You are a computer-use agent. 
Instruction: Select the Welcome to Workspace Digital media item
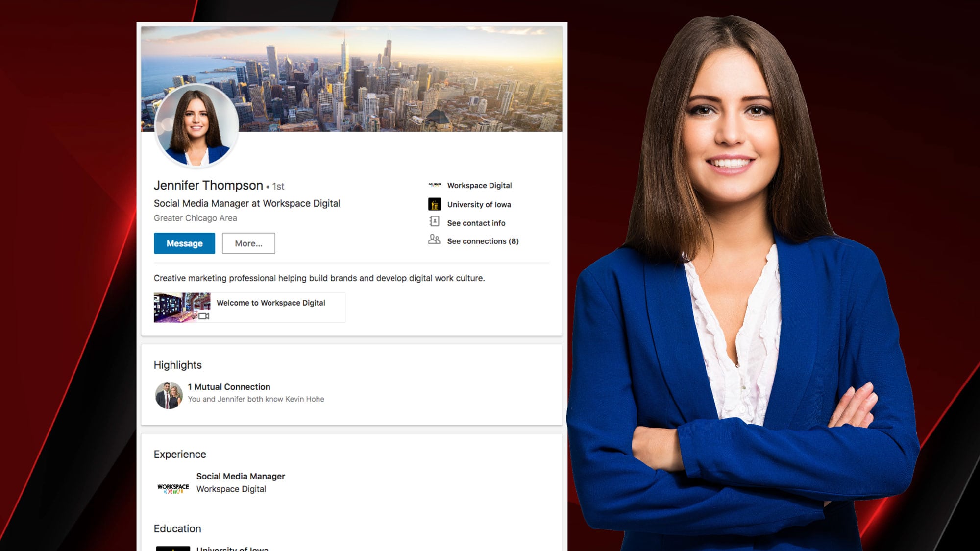click(270, 303)
